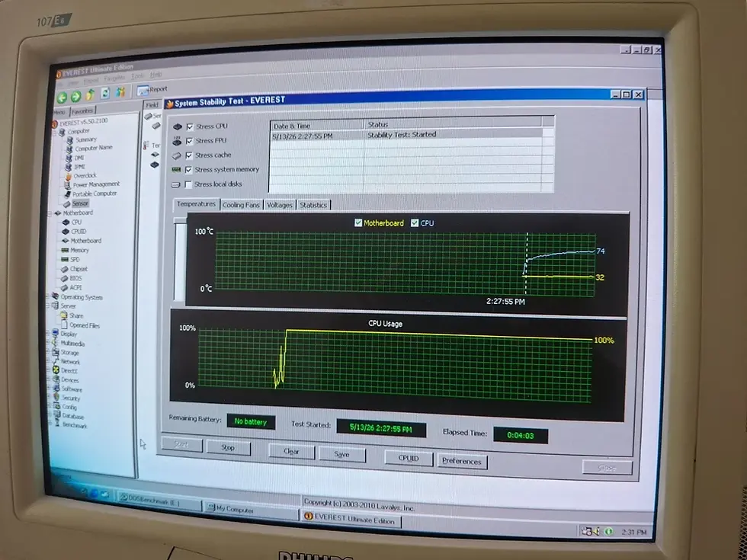Click the CPUID chip icon in tree
Viewport: 747px width, 560px height.
click(x=66, y=232)
